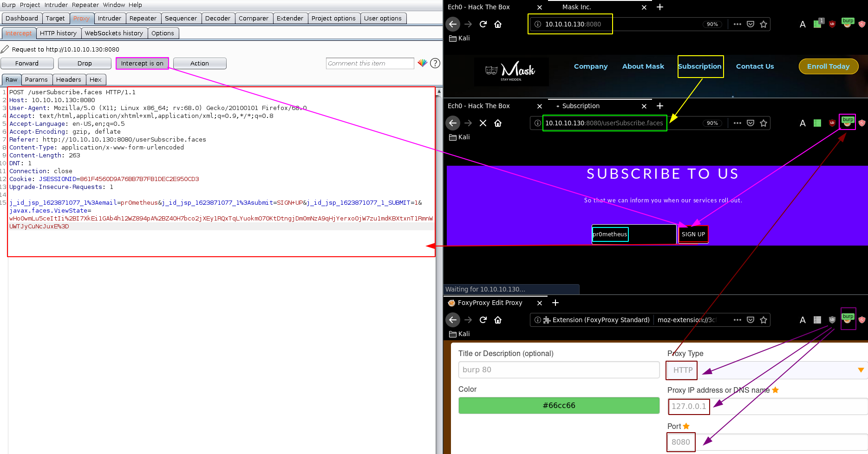Screen dimensions: 868x454
Task: Click the Enroll Today button
Action: click(x=828, y=66)
